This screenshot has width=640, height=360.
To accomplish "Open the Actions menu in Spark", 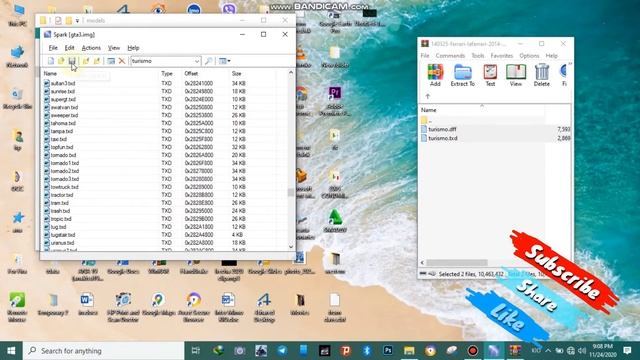I will pyautogui.click(x=91, y=48).
